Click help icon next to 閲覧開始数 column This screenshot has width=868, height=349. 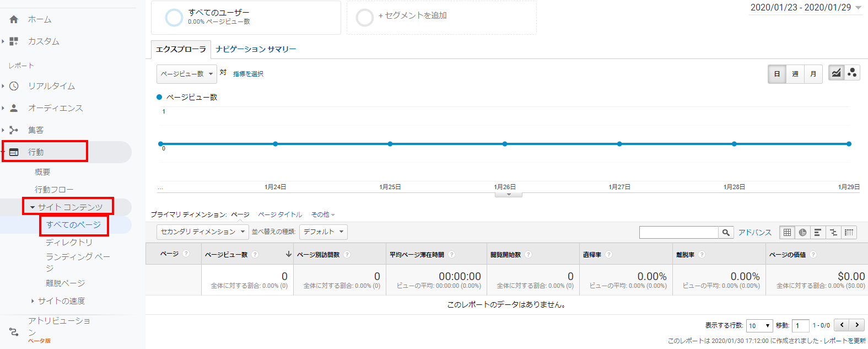[x=528, y=255]
